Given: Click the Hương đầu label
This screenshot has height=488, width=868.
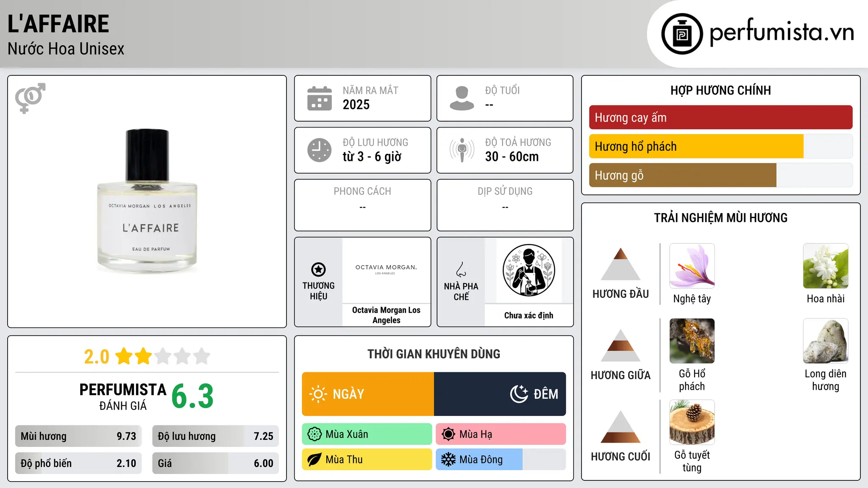Looking at the screenshot, I should (x=620, y=294).
